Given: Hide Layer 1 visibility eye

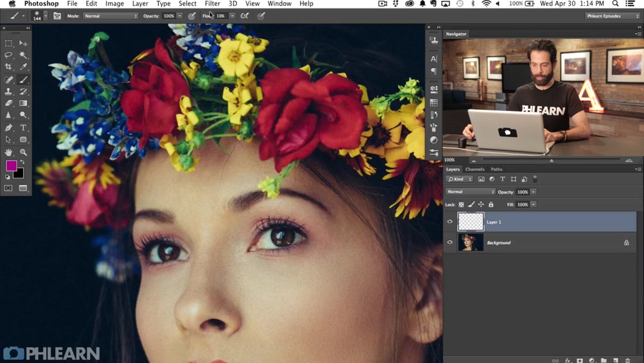Looking at the screenshot, I should coord(450,222).
